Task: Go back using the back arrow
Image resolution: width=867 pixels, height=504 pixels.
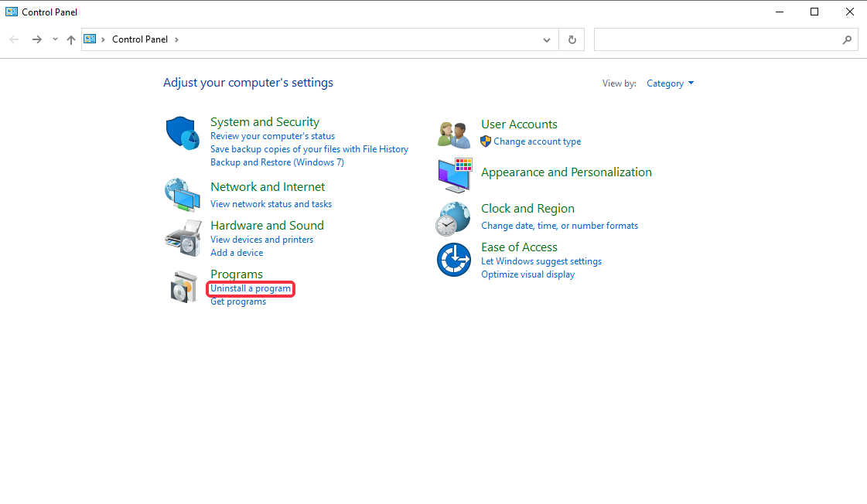Action: (x=15, y=39)
